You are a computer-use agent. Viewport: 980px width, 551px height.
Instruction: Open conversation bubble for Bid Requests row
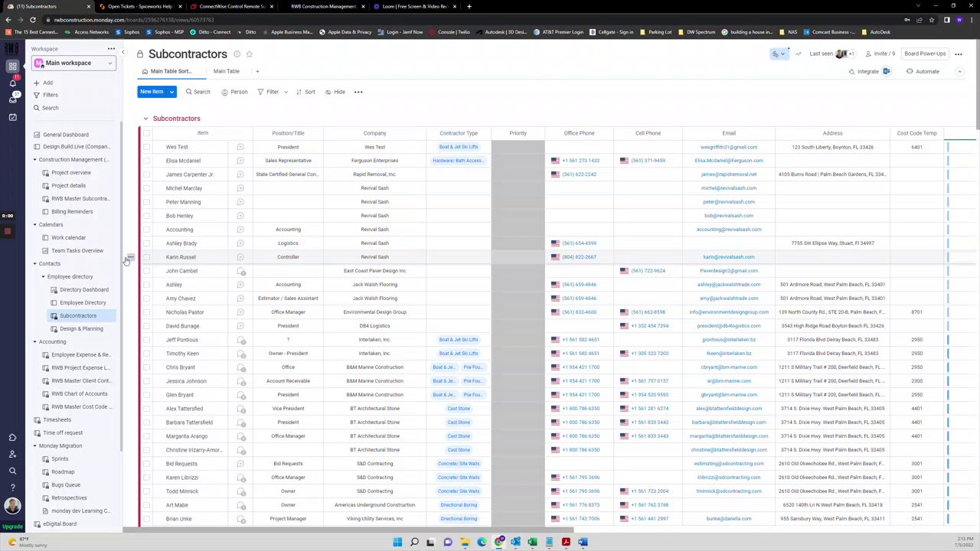click(x=240, y=464)
